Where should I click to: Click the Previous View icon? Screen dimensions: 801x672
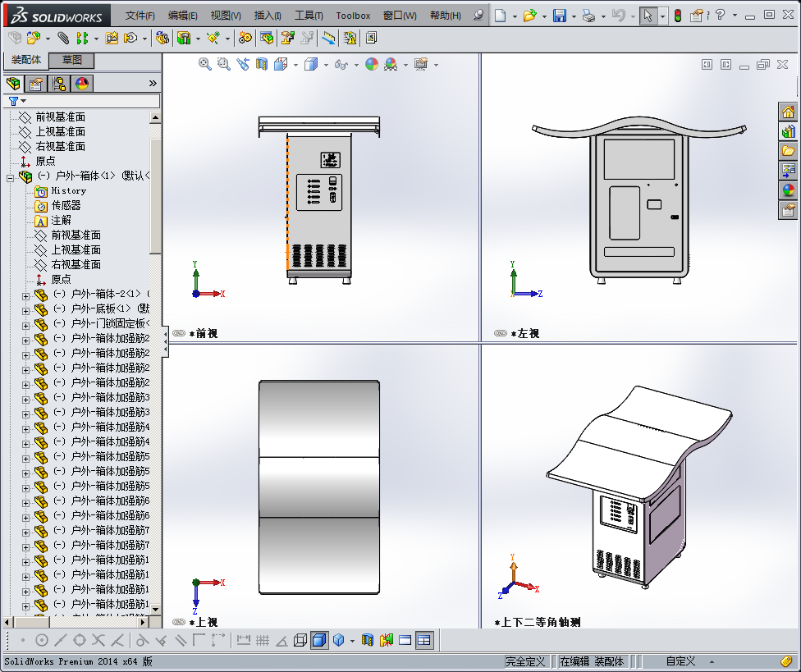(x=243, y=64)
